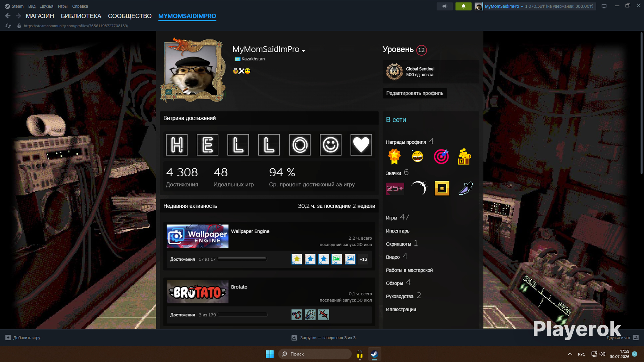The height and width of the screenshot is (362, 644).
Task: Open the Игры menu
Action: (63, 6)
